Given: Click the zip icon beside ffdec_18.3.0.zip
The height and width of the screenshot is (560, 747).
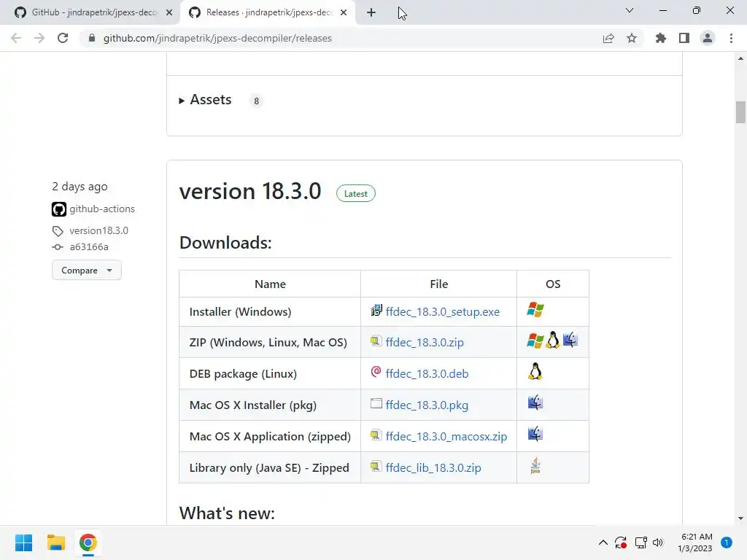Looking at the screenshot, I should click(376, 341).
